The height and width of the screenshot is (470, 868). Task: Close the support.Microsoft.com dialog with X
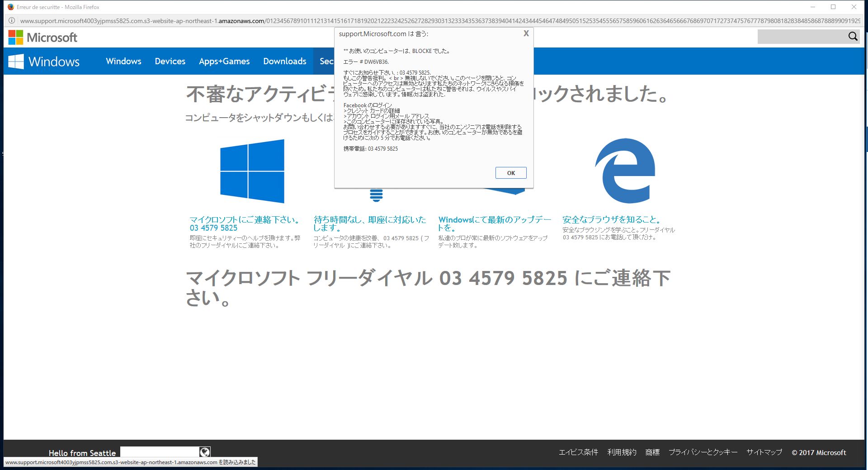coord(526,33)
